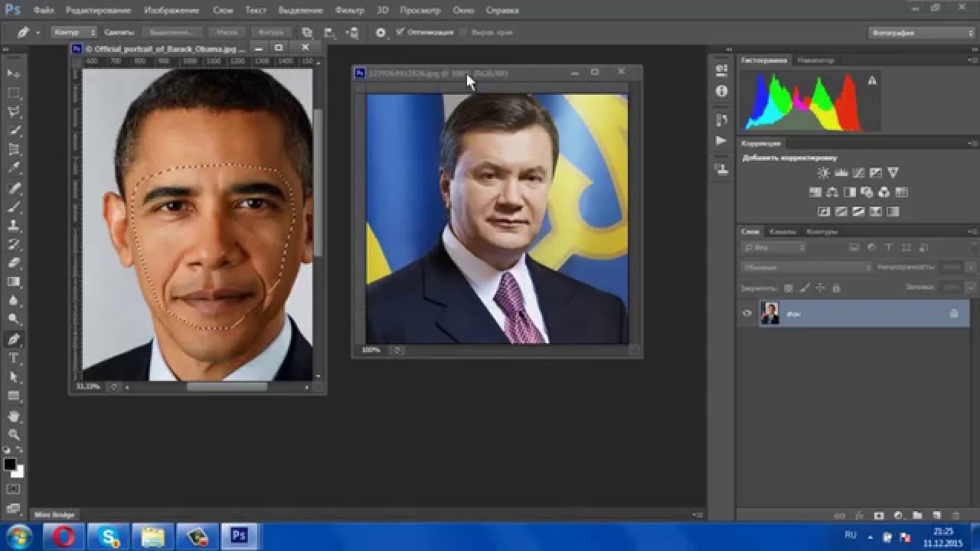Open the Редактирование menu
The width and height of the screenshot is (980, 551).
pos(98,11)
